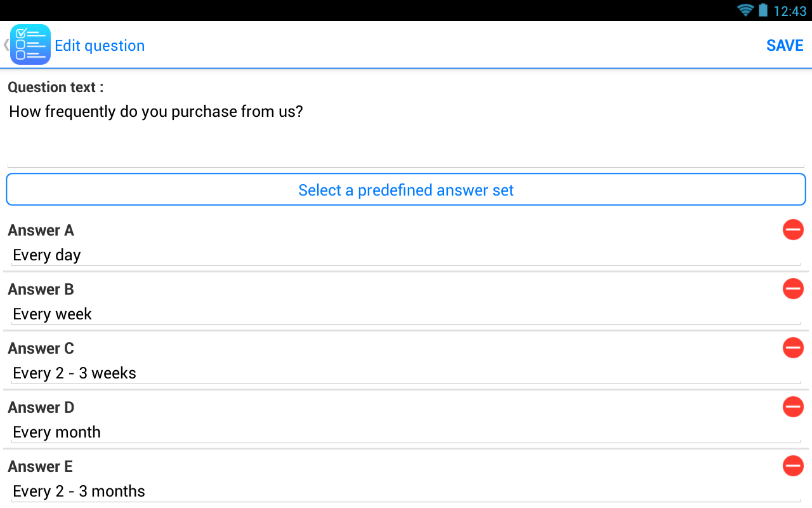Viewport: 812px width, 508px height.
Task: Delete Answer D using red minus icon
Action: [793, 407]
